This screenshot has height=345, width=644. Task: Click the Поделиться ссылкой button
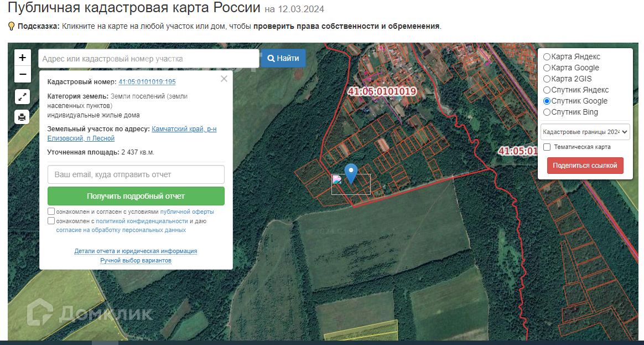click(585, 166)
